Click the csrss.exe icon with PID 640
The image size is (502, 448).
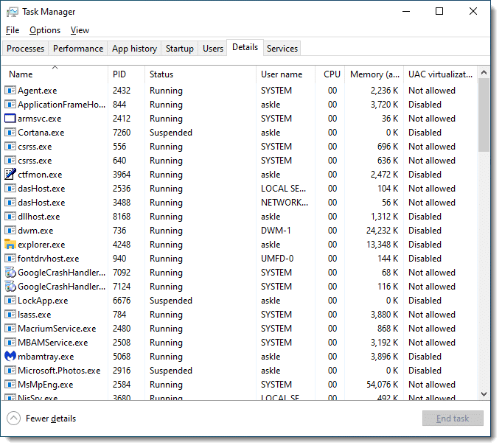[10, 161]
